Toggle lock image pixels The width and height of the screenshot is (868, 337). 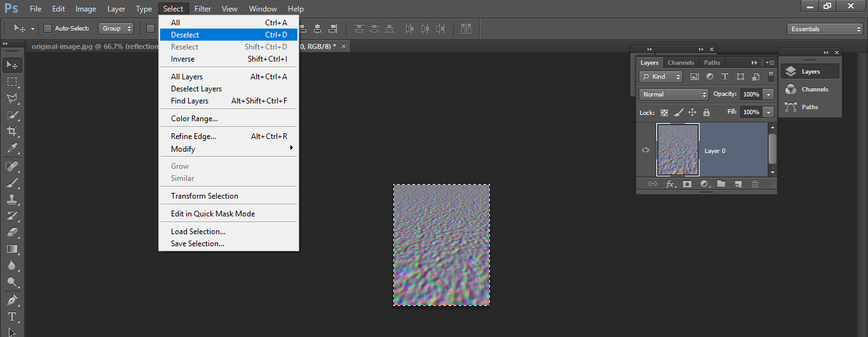(678, 112)
